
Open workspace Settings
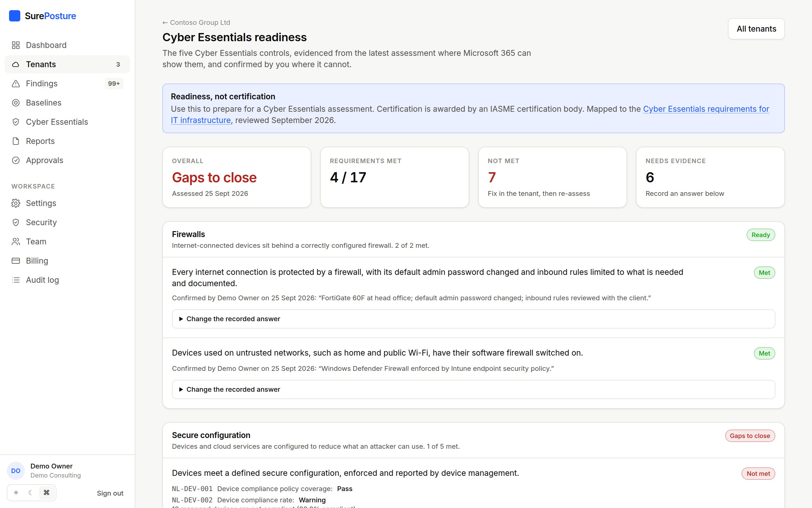click(67, 203)
